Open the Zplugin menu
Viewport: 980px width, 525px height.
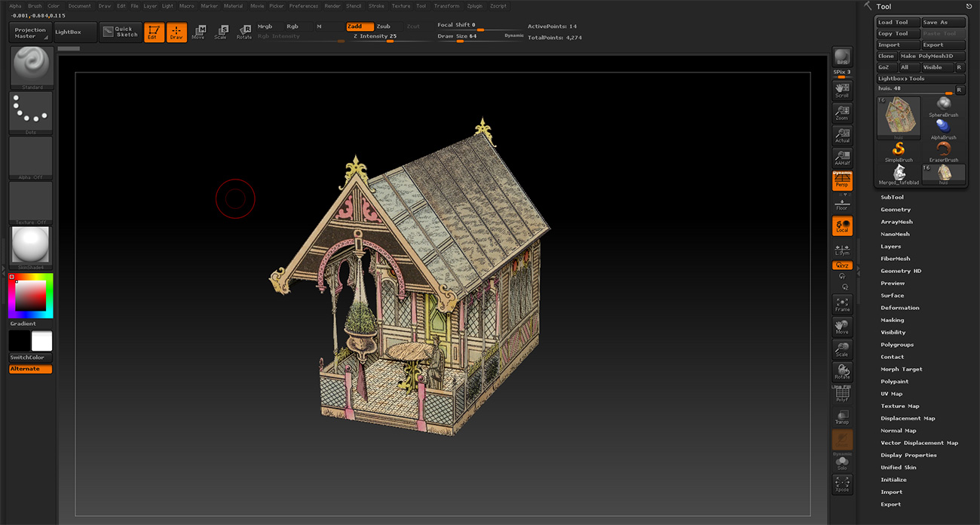pos(474,6)
